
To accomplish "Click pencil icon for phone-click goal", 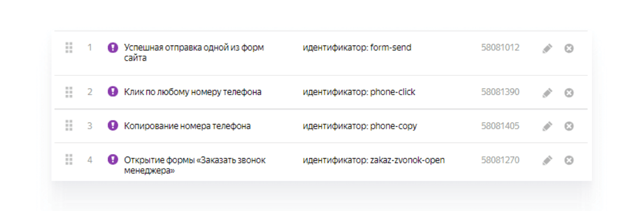I will (547, 93).
